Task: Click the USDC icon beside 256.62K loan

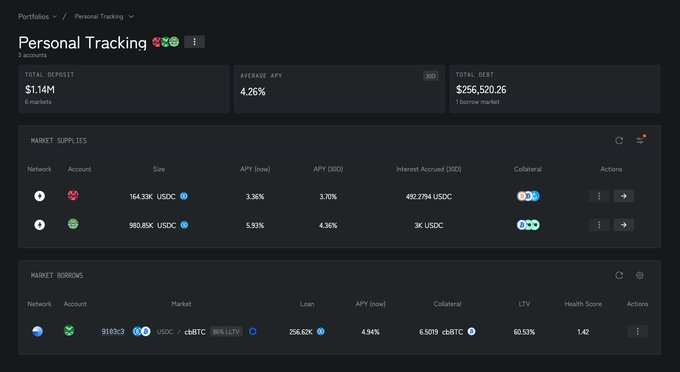Action: coord(320,332)
